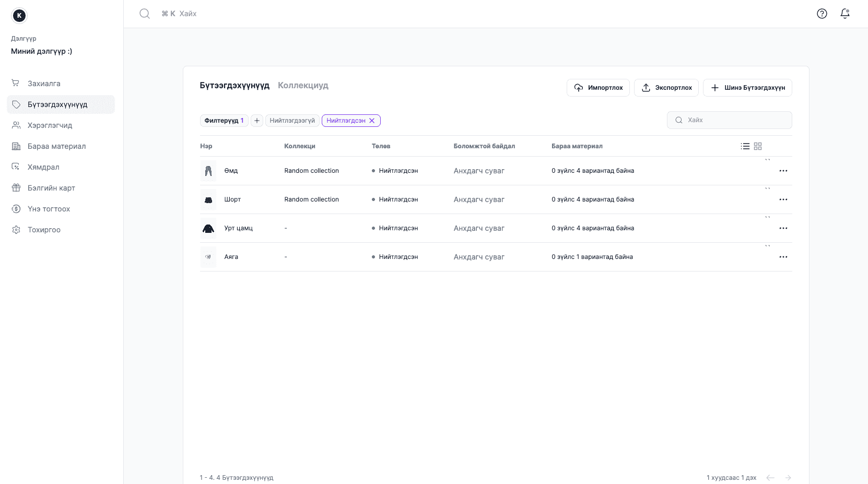Open Бараа материал inventory page
This screenshot has height=484, width=868.
pos(61,146)
